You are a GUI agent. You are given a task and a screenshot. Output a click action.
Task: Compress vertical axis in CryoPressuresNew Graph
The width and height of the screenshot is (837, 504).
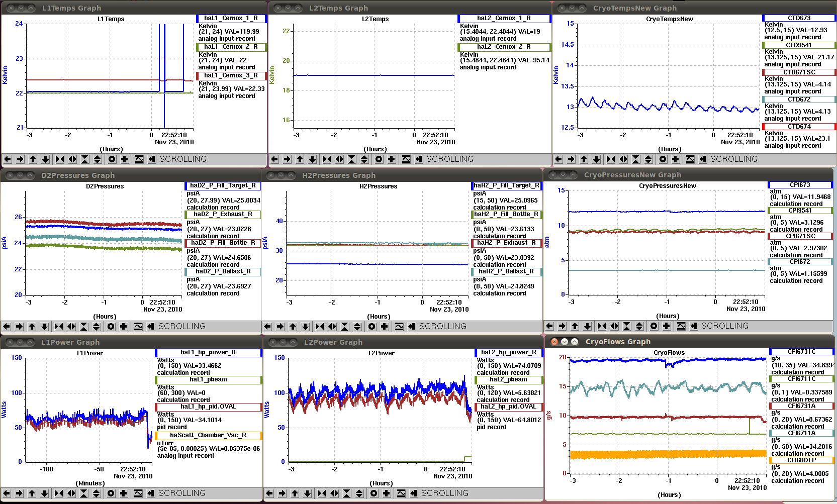[627, 326]
